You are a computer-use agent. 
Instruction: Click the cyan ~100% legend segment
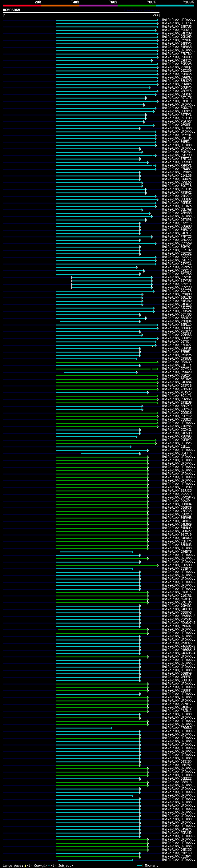(175, 6)
